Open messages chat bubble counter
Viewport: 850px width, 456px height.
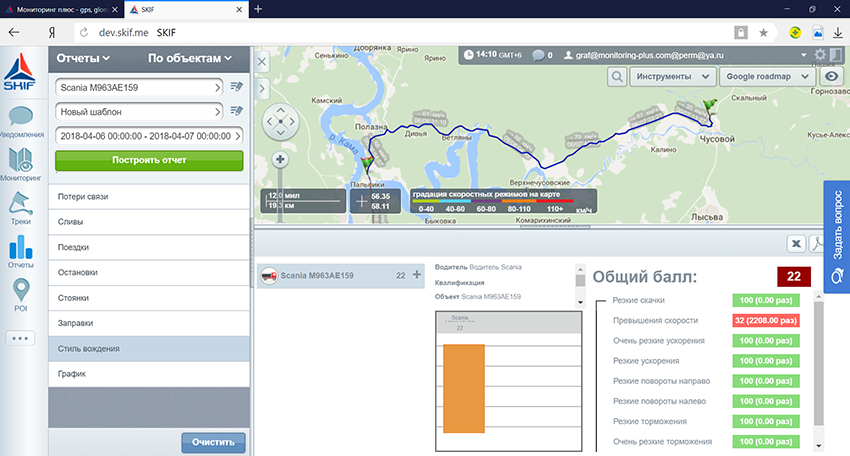[542, 55]
